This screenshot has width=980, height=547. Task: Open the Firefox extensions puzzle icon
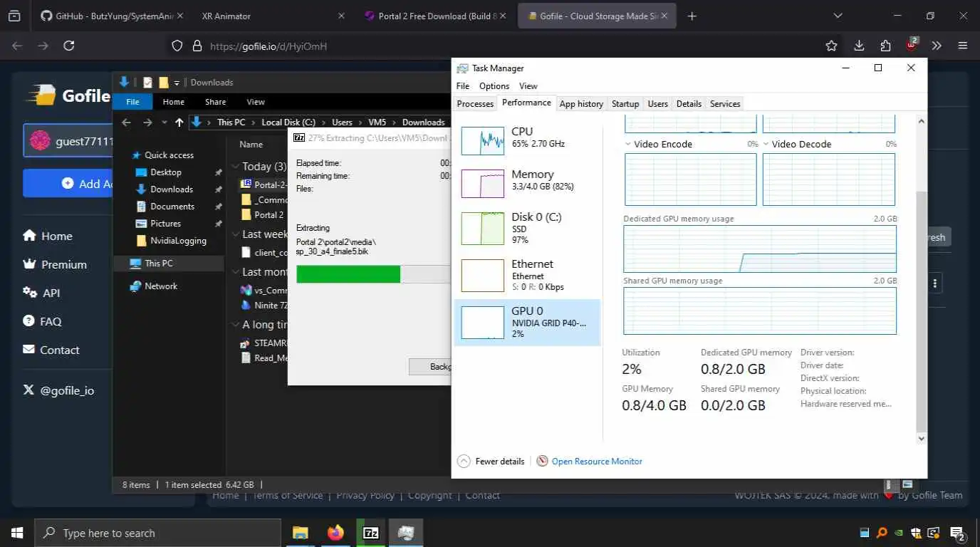(x=885, y=46)
